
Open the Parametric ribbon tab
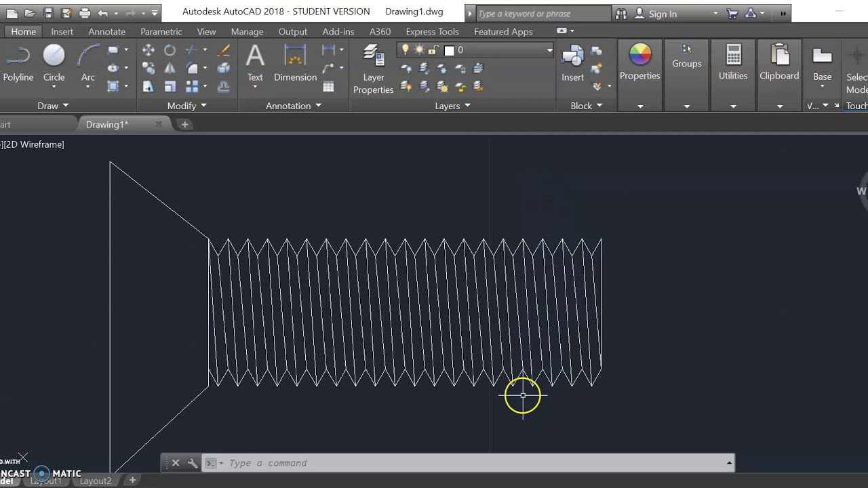(x=161, y=32)
